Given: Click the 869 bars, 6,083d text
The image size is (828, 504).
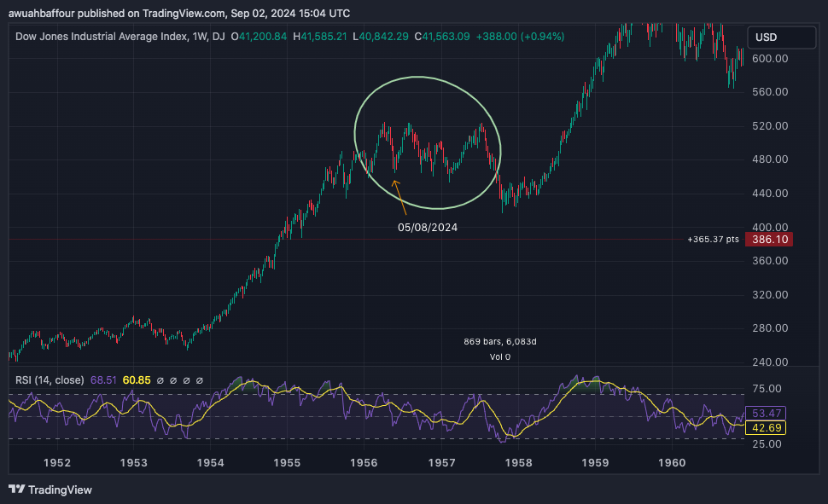Looking at the screenshot, I should pos(500,341).
